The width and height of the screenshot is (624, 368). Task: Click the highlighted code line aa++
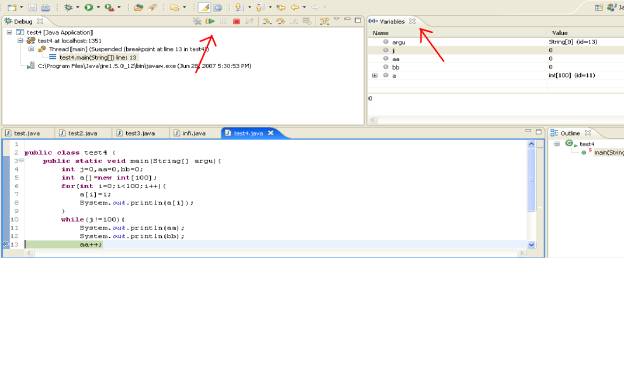(91, 245)
